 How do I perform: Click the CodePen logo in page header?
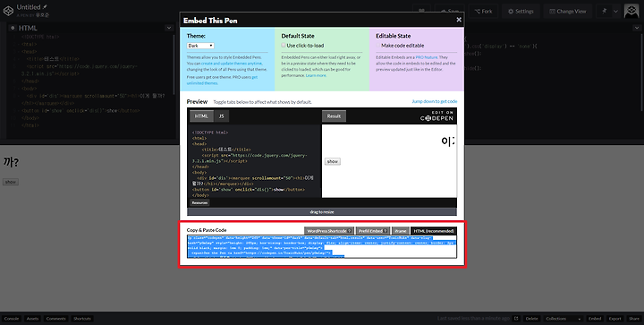click(x=8, y=11)
